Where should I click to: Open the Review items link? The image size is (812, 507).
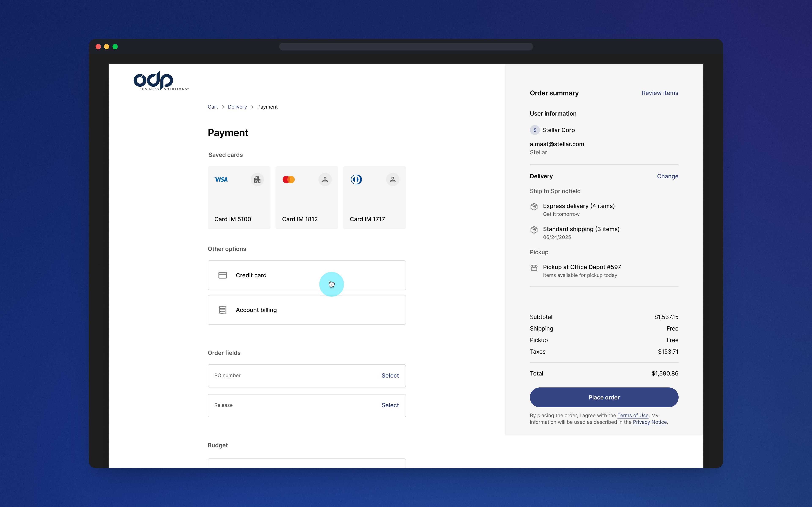(660, 93)
